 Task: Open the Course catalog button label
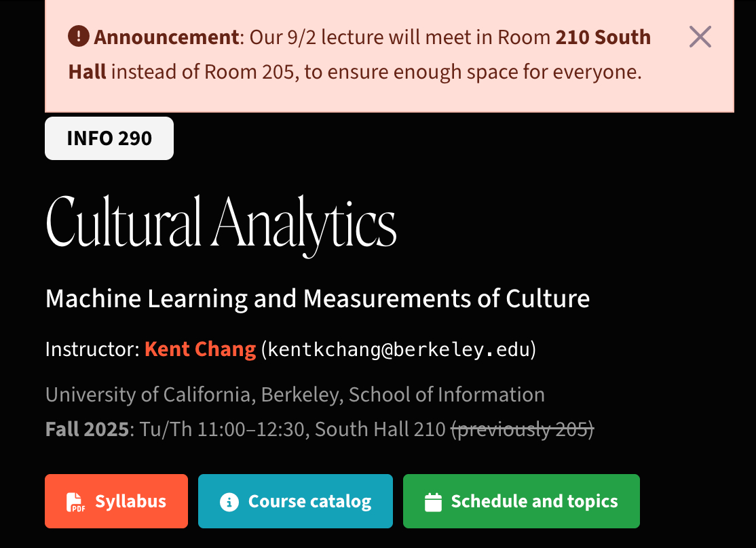(309, 501)
